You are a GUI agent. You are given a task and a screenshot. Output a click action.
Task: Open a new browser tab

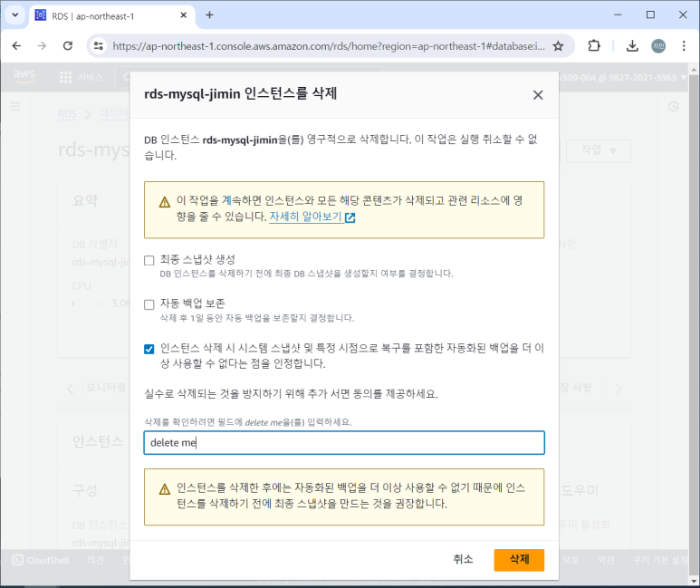(x=209, y=15)
